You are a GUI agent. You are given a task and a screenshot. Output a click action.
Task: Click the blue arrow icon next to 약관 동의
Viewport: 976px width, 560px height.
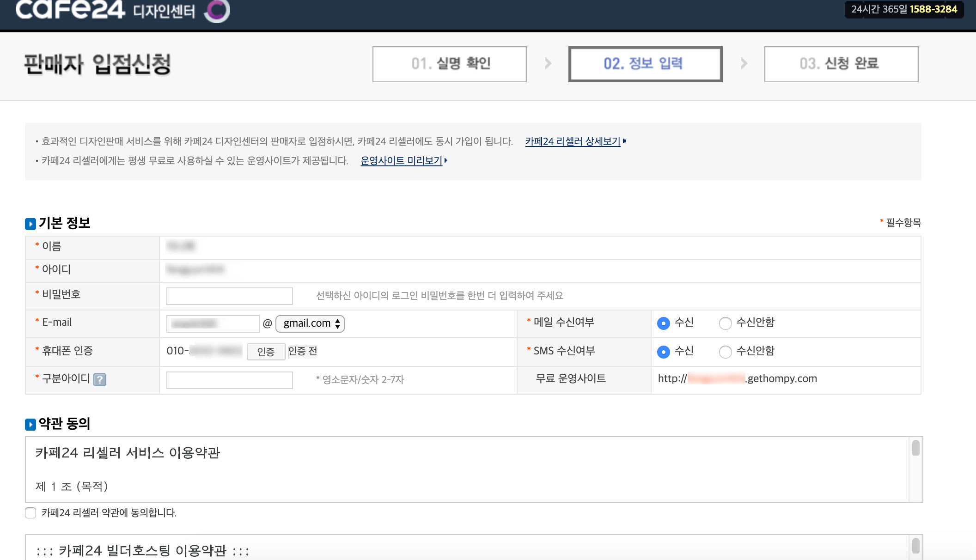click(30, 424)
